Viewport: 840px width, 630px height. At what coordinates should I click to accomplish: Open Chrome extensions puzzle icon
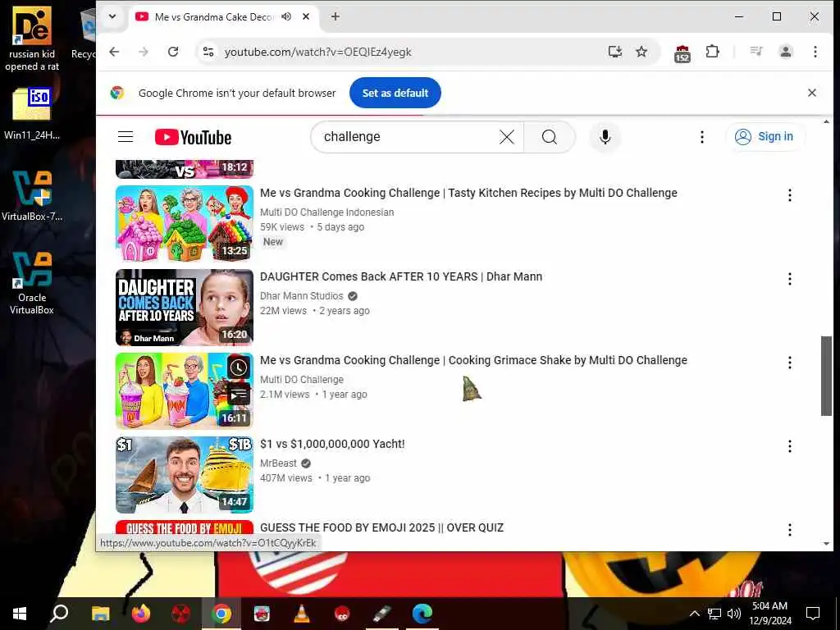712,52
